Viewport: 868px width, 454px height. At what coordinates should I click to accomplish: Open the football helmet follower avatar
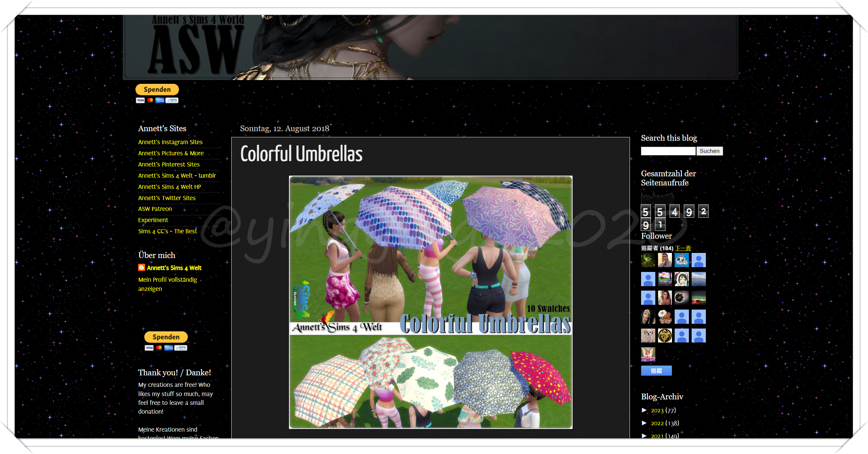click(681, 260)
